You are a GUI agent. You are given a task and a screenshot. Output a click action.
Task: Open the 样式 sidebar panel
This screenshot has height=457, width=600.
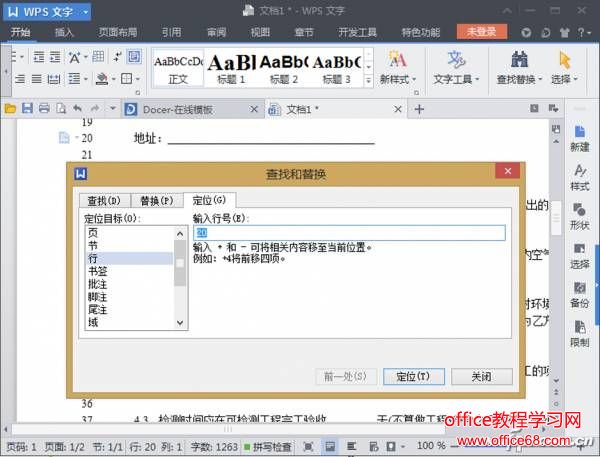tap(580, 177)
